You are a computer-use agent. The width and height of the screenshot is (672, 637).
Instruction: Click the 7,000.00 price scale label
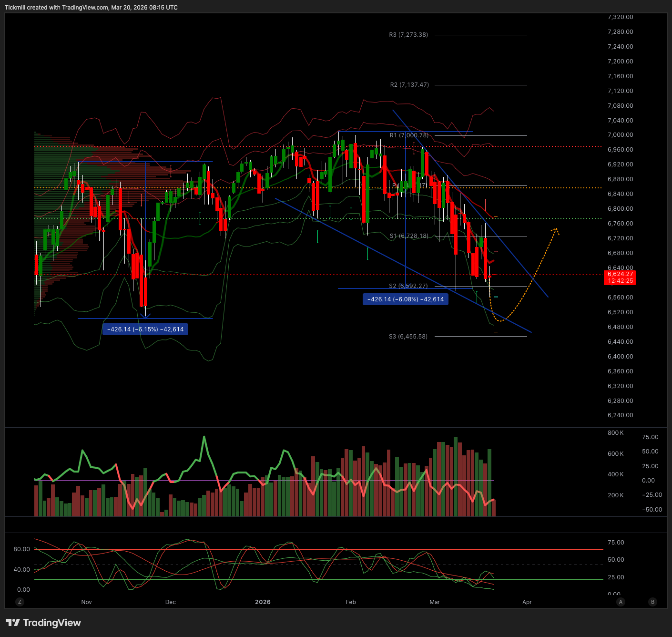pos(620,135)
